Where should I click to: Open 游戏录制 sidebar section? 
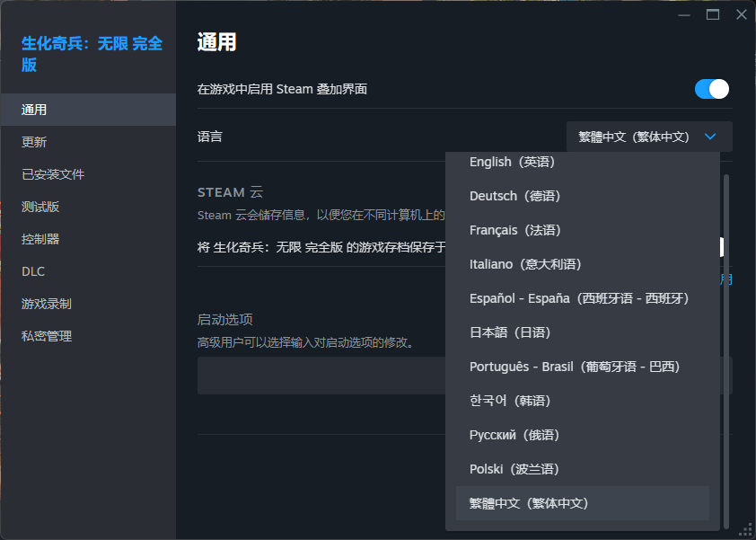[88, 304]
